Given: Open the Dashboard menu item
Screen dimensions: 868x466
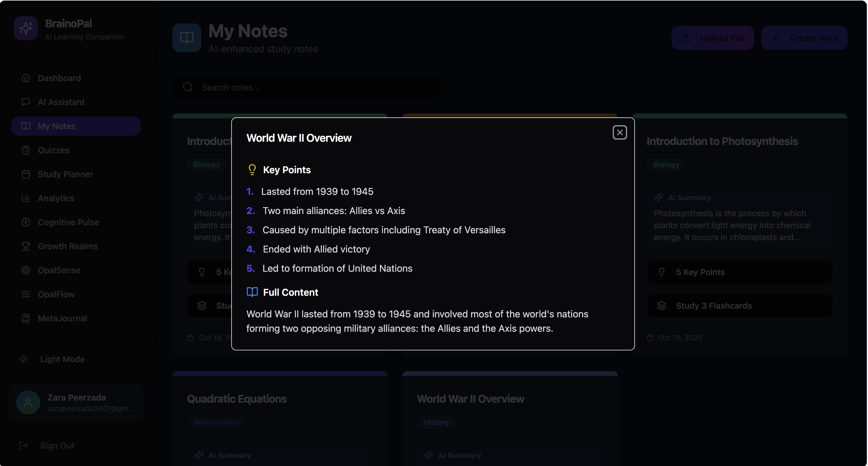Looking at the screenshot, I should click(x=59, y=78).
